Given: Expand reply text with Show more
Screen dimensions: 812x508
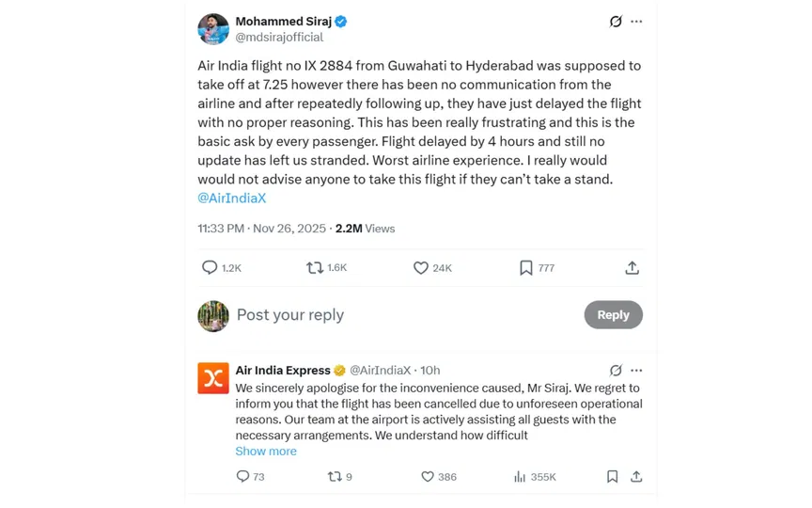Looking at the screenshot, I should coord(266,452).
